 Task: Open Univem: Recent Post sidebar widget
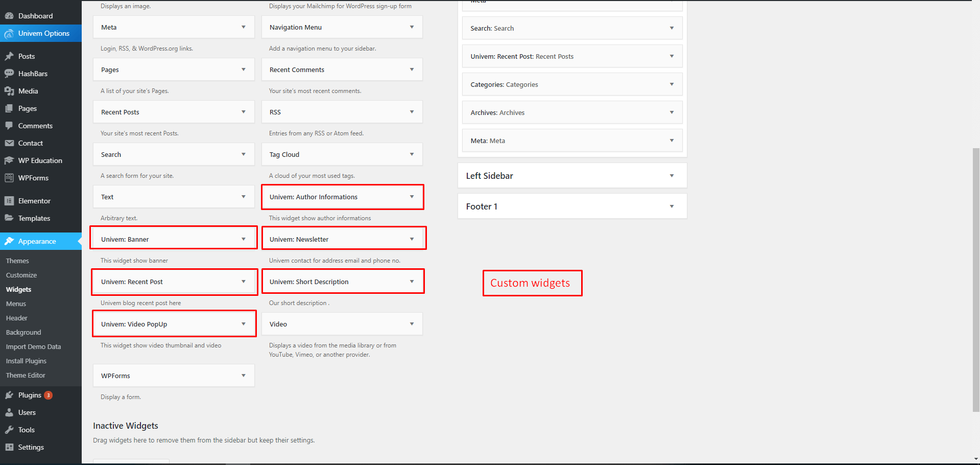[572, 56]
